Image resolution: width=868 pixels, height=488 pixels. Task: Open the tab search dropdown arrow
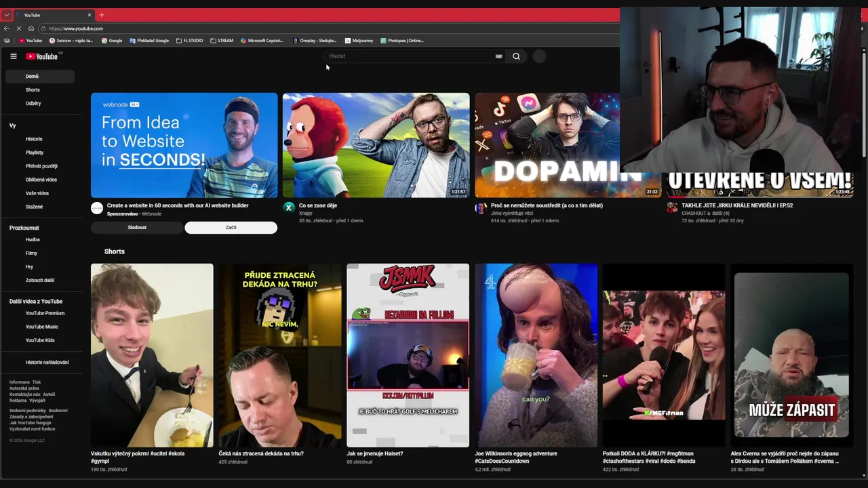point(6,15)
